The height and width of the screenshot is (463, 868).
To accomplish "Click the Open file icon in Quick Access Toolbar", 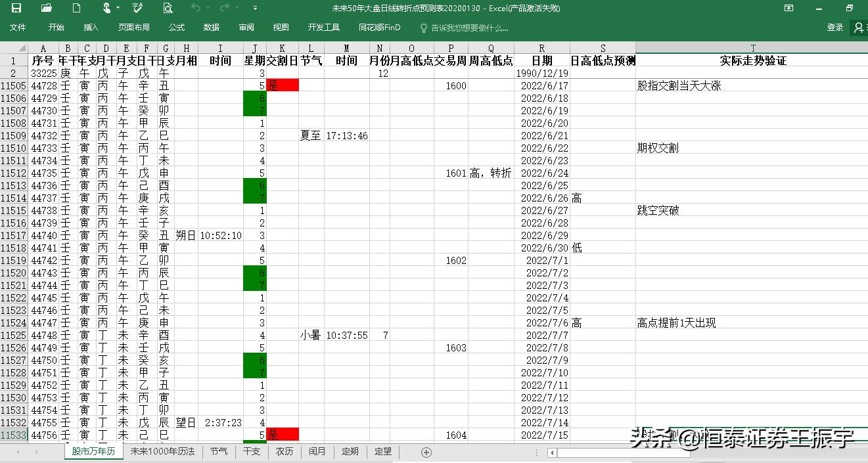I will click(45, 9).
